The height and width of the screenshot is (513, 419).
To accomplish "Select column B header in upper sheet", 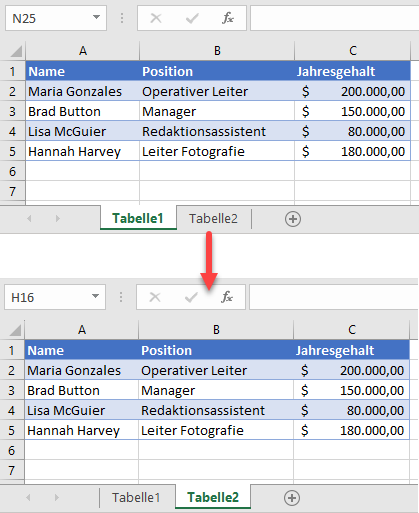I will [217, 51].
